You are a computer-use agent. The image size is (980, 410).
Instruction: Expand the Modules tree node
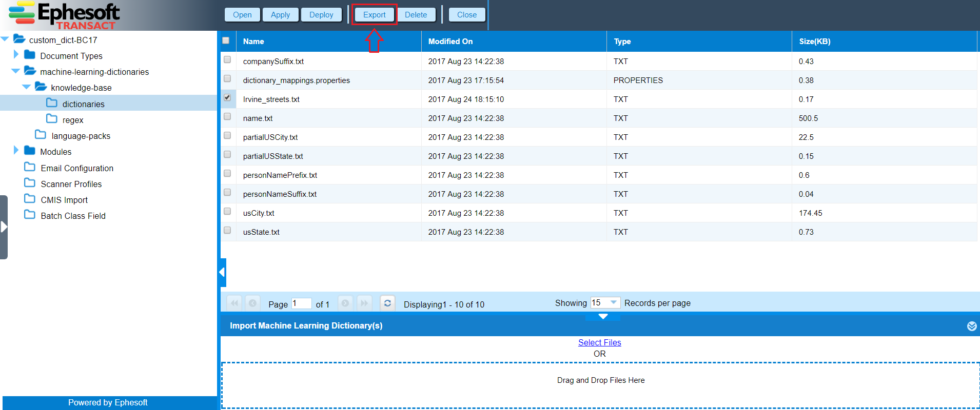[x=16, y=150]
